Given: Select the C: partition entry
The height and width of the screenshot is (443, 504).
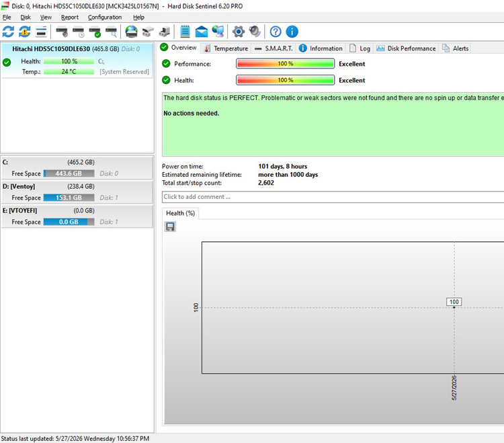Looking at the screenshot, I should (77, 168).
